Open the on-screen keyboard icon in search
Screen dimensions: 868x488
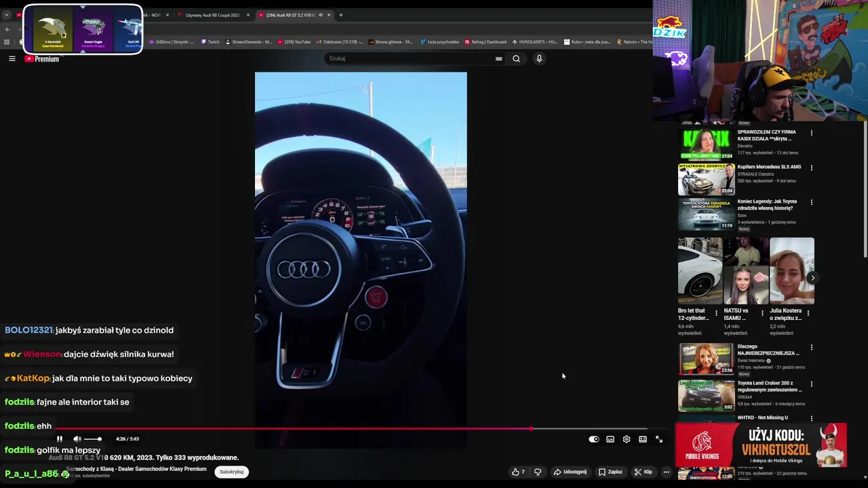point(499,58)
